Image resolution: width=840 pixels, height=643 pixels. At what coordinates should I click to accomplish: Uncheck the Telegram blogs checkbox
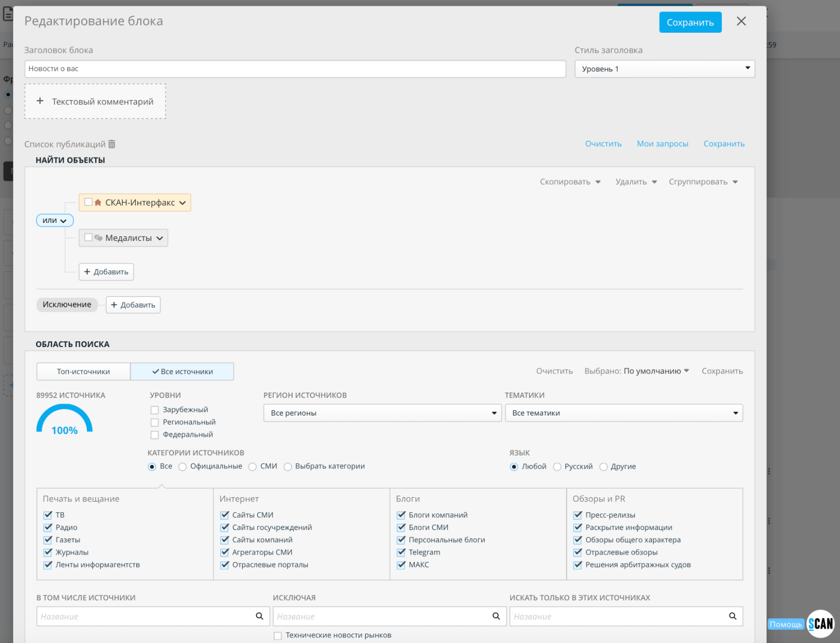click(x=401, y=552)
